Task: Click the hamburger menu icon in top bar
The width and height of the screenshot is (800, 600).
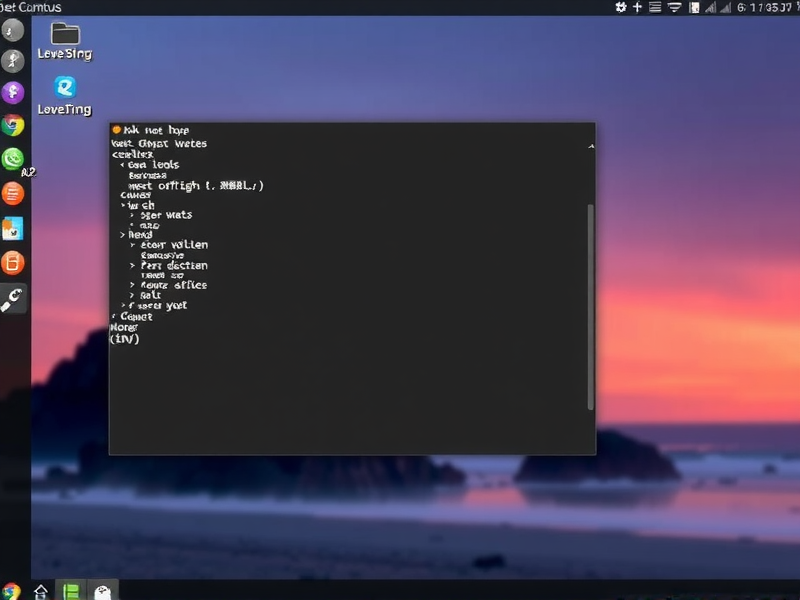Action: pos(655,7)
